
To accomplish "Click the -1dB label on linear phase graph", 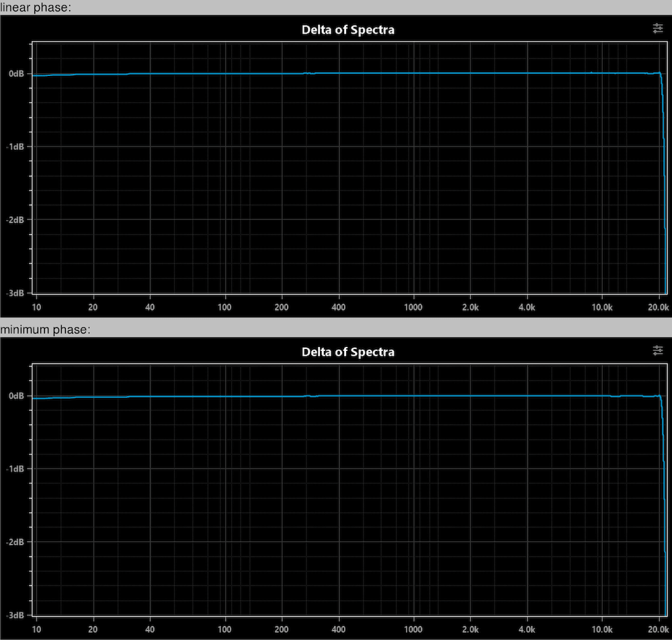I will (15, 147).
